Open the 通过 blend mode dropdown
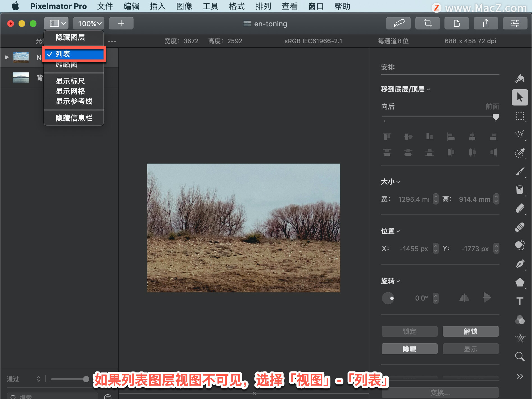The width and height of the screenshot is (532, 399). [24, 379]
